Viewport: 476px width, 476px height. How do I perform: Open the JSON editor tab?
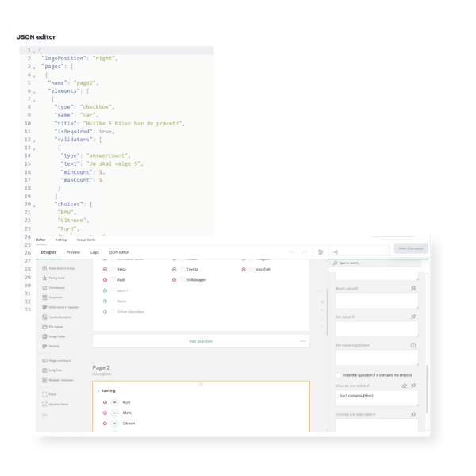[119, 252]
